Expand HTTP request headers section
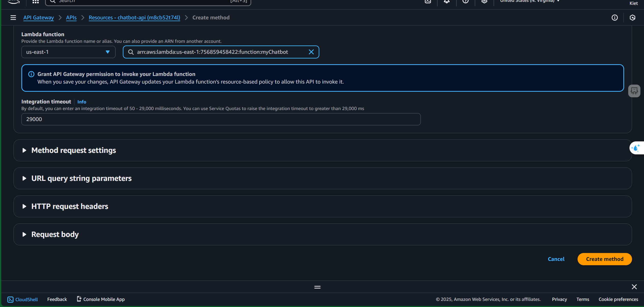644x307 pixels. 69,206
